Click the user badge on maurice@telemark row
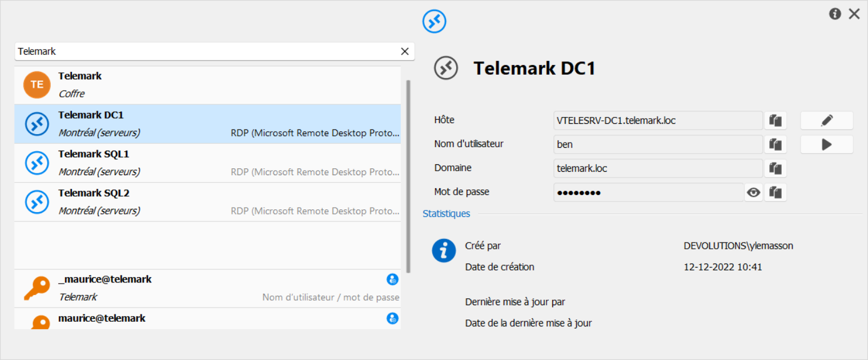Screen dimensions: 868x360 tap(392, 318)
